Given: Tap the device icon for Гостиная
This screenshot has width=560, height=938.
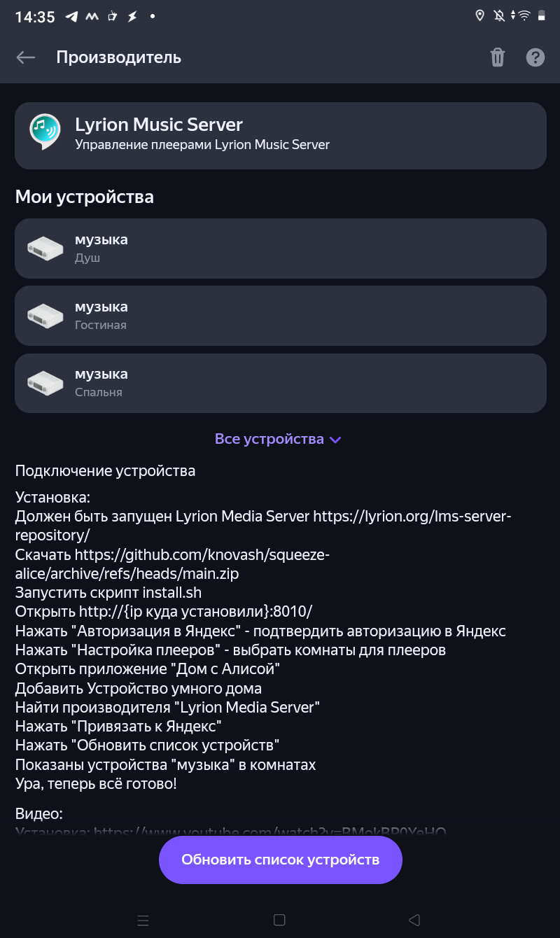Looking at the screenshot, I should click(45, 315).
